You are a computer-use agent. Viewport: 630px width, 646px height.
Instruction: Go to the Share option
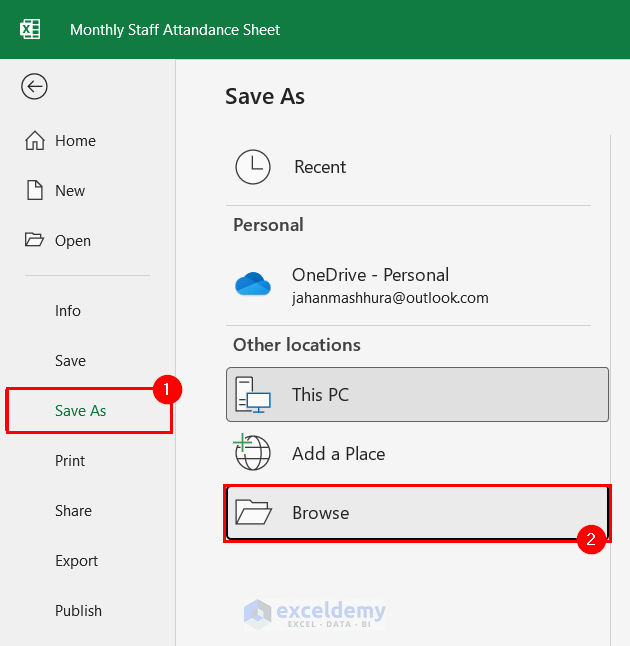tap(73, 511)
